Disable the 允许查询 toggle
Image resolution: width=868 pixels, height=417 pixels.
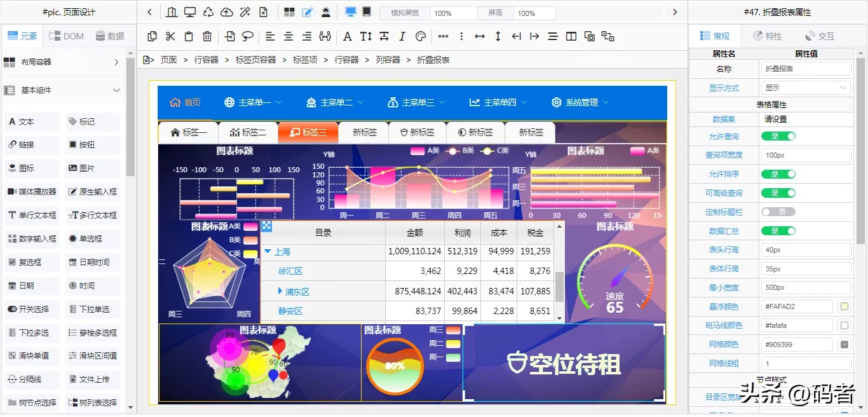coord(778,136)
